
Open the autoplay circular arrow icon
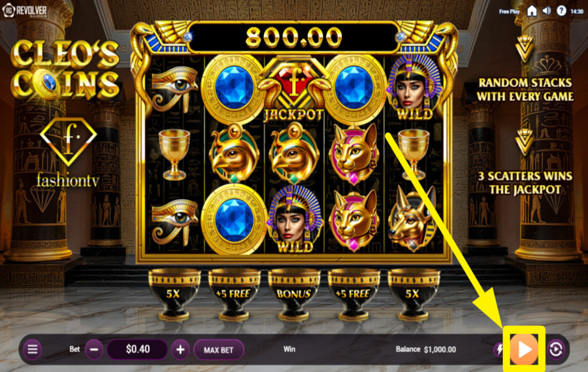click(556, 350)
